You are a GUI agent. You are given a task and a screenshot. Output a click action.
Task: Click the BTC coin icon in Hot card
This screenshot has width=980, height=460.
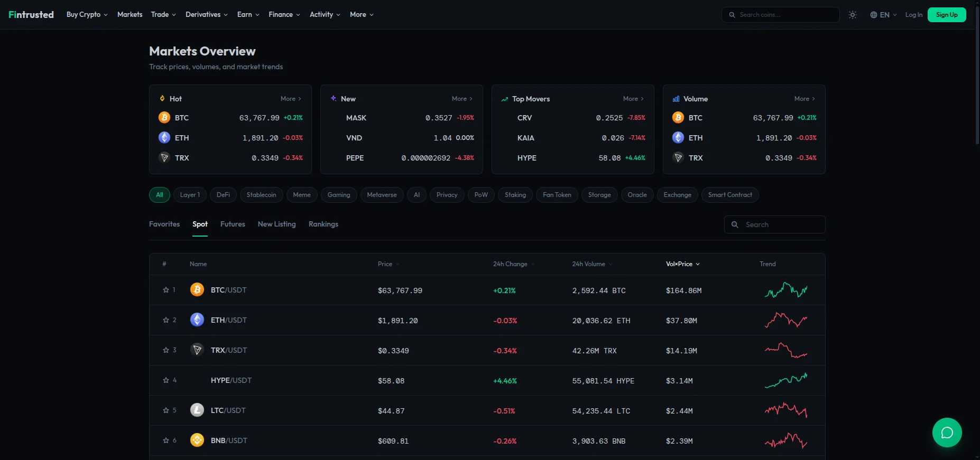164,118
